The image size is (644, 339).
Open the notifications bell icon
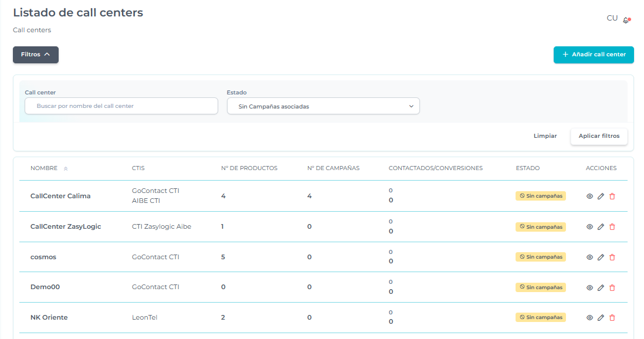click(626, 20)
